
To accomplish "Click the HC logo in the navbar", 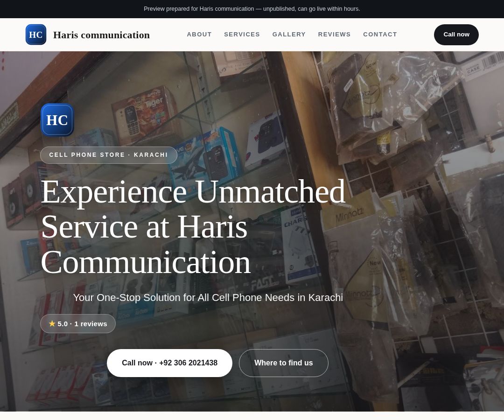I will pyautogui.click(x=35, y=35).
